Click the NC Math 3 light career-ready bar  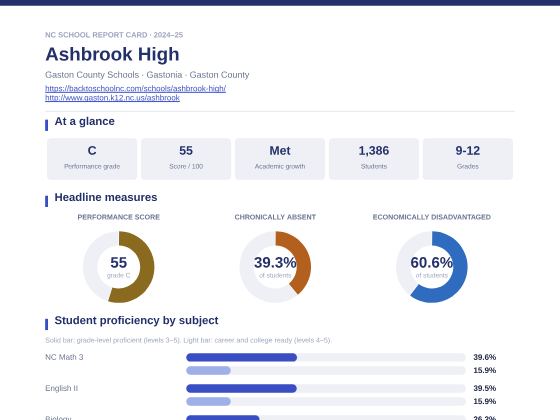(x=208, y=370)
